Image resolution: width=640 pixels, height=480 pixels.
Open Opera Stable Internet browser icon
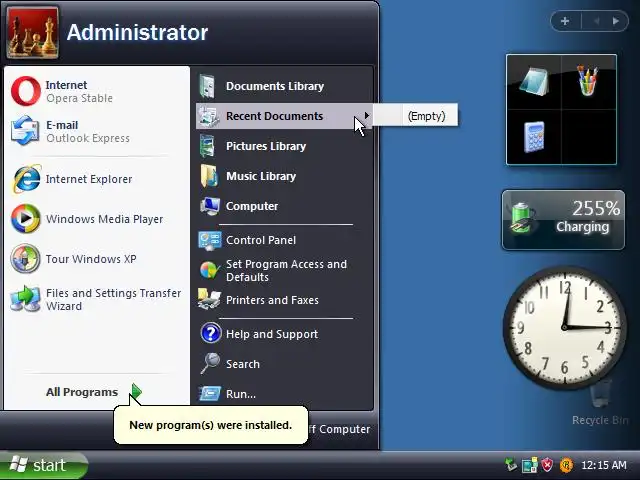(26, 91)
